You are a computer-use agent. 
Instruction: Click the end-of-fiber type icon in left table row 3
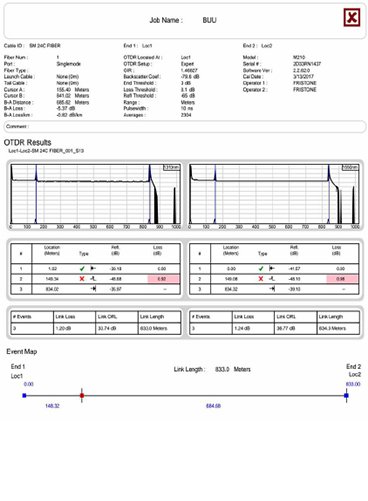[x=93, y=289]
